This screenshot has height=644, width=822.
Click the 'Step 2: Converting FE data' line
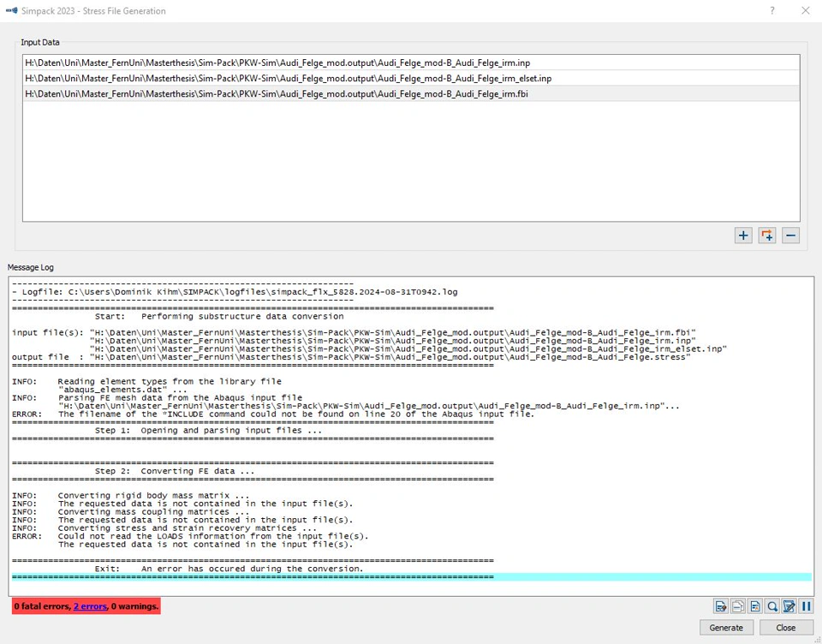pyautogui.click(x=175, y=472)
